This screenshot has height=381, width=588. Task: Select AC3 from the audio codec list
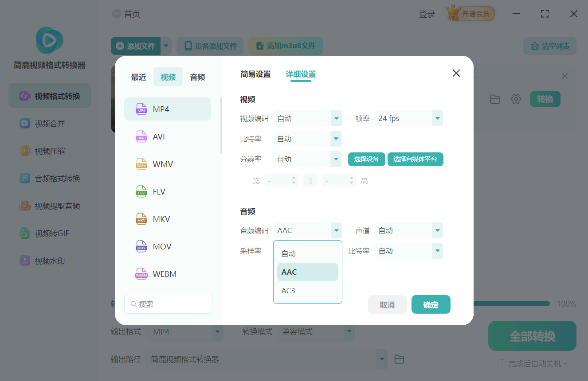point(308,291)
